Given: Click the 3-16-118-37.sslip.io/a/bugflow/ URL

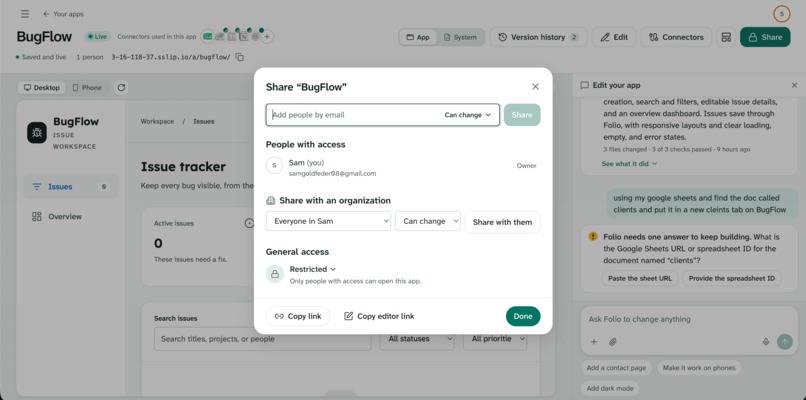Looking at the screenshot, I should (171, 57).
